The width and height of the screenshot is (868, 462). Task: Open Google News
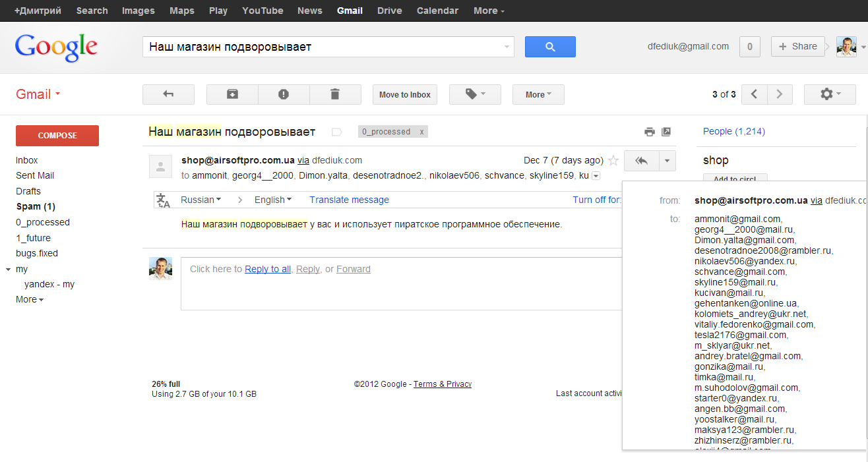(x=310, y=11)
